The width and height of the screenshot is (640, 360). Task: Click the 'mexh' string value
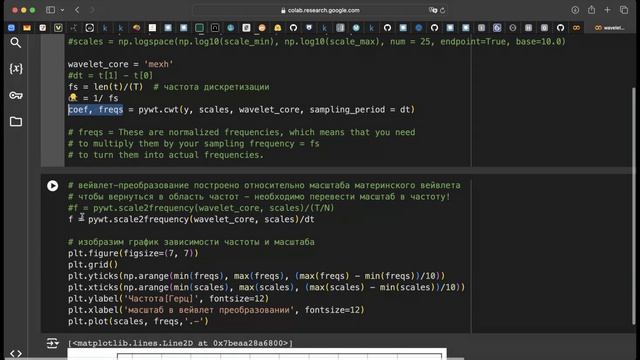(x=158, y=64)
